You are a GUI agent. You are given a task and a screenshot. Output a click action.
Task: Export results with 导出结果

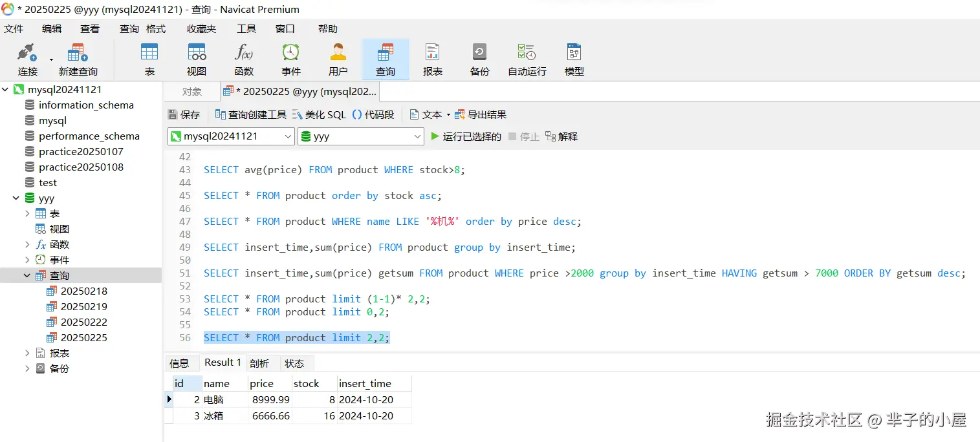tap(481, 114)
